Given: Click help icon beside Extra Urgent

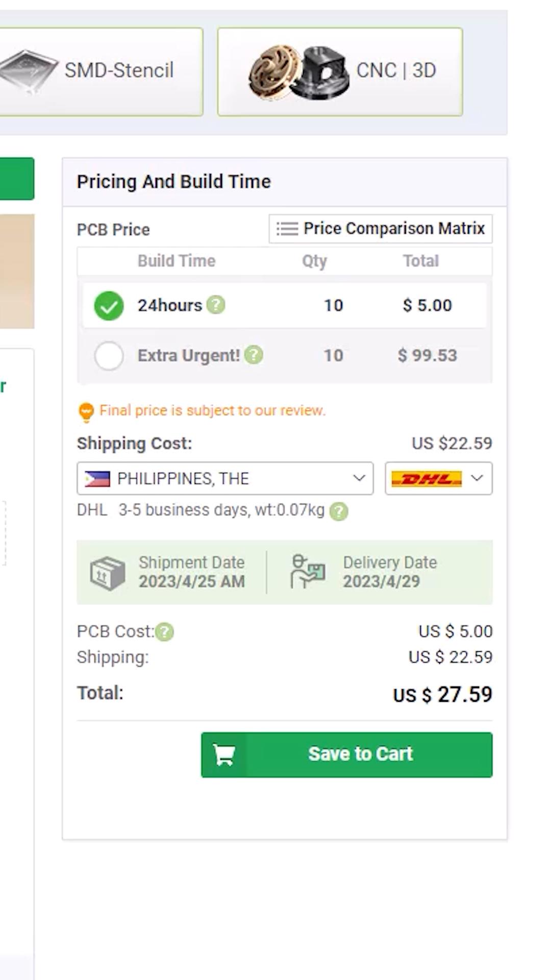Looking at the screenshot, I should pos(254,355).
